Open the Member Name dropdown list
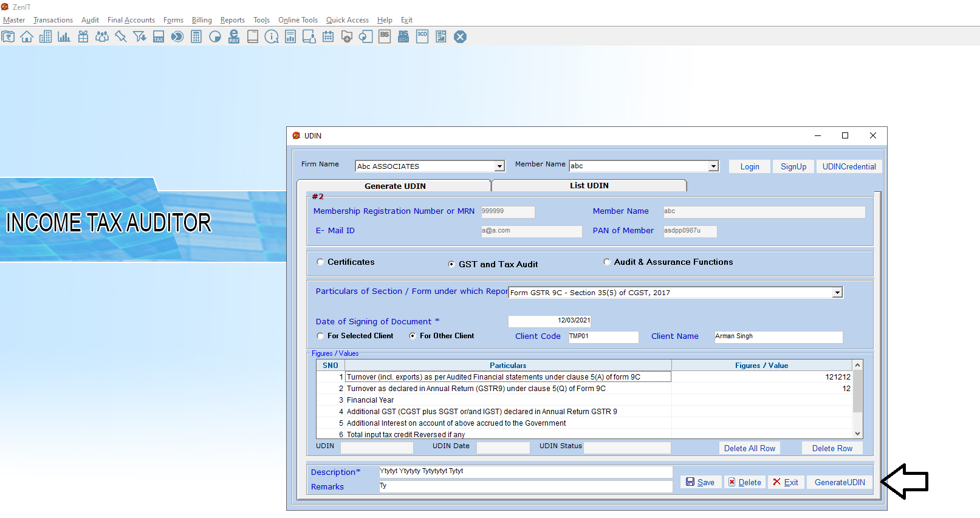Screen dimensions: 980x518 click(x=713, y=166)
